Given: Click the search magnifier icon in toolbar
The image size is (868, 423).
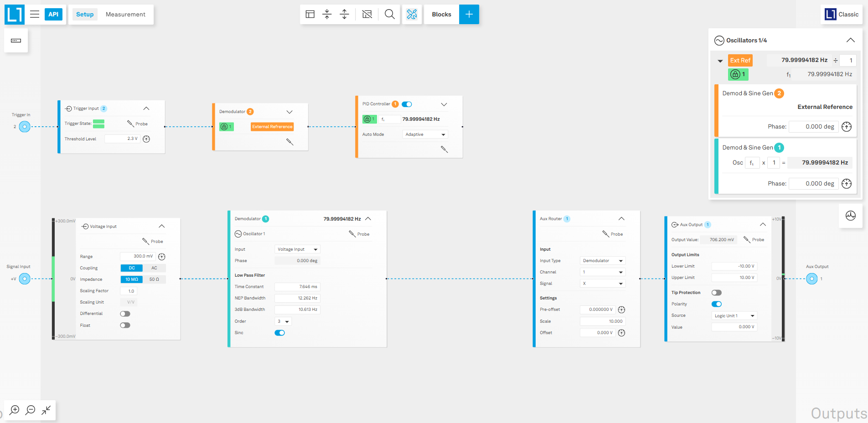Looking at the screenshot, I should [389, 14].
